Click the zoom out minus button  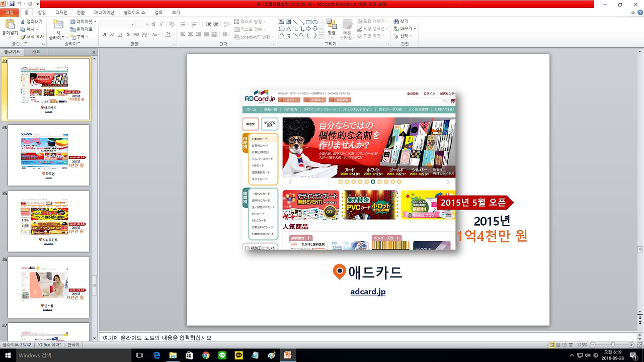click(593, 345)
